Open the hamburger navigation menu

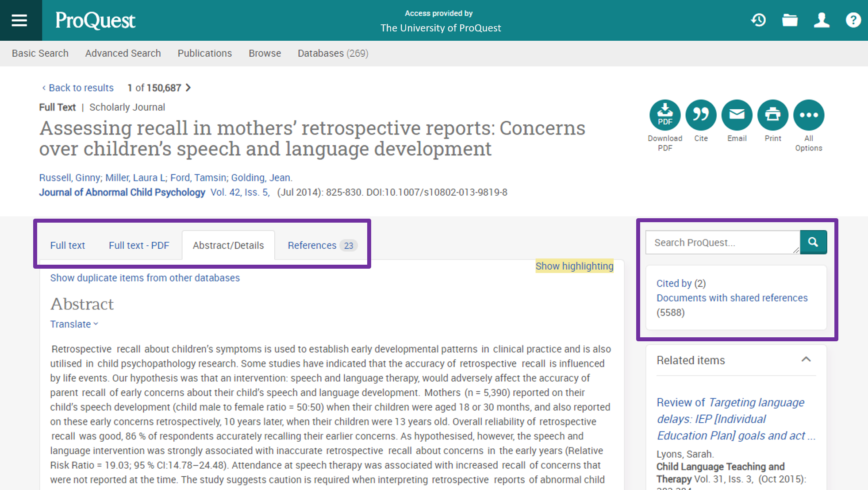pos(19,20)
